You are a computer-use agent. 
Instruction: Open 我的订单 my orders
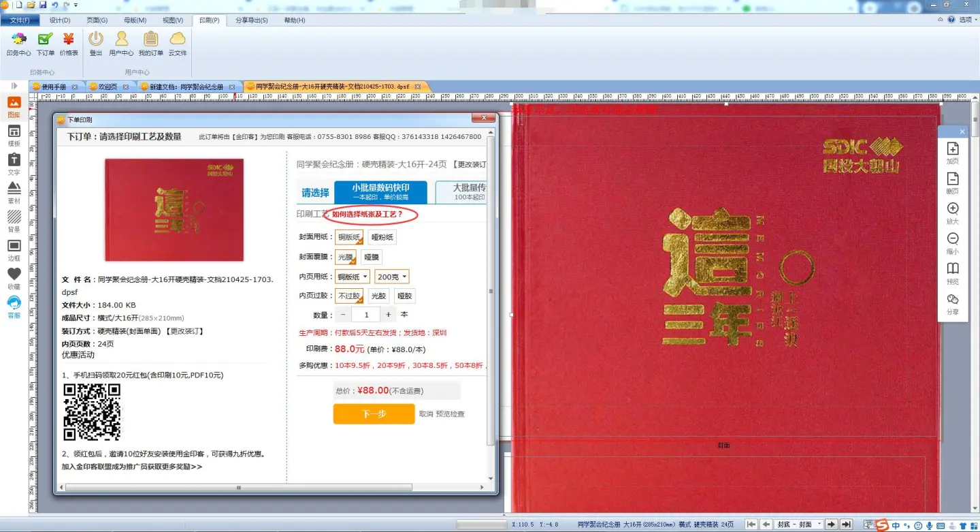pyautogui.click(x=151, y=44)
